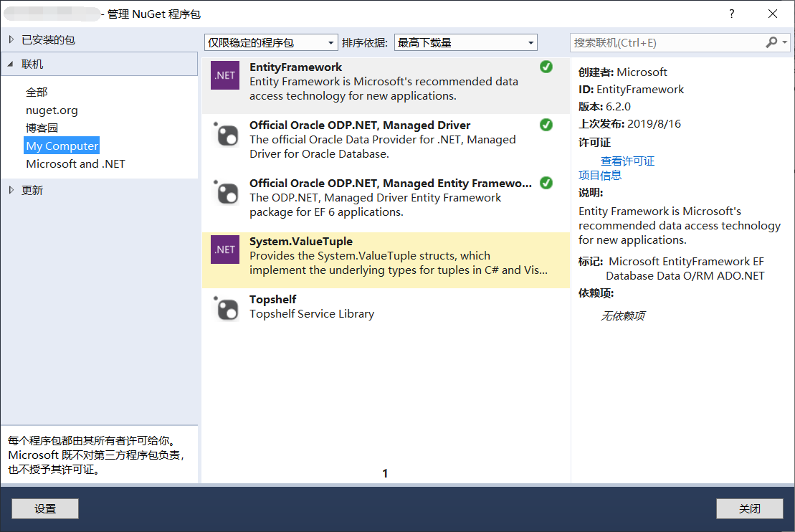
Task: Click the EntityFramework .NET package icon
Action: click(x=224, y=75)
